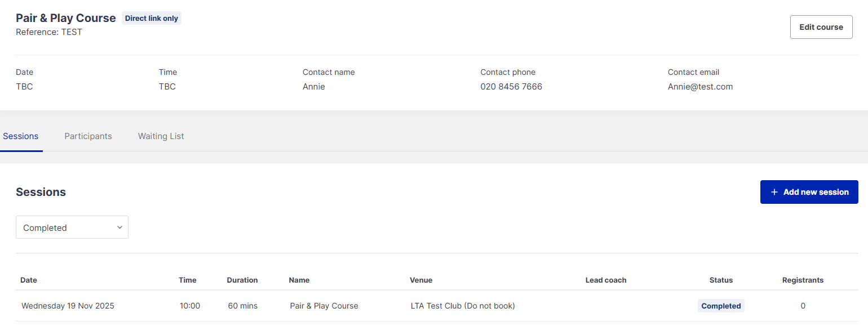Viewport: 868px width, 326px height.
Task: Select the Wednesday 19 Nov 2025 session date
Action: 68,306
